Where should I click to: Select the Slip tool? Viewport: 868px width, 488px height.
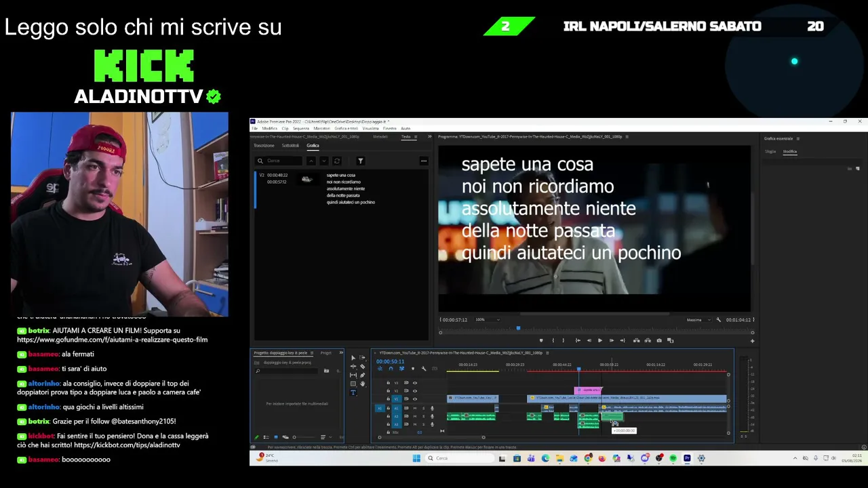click(353, 375)
